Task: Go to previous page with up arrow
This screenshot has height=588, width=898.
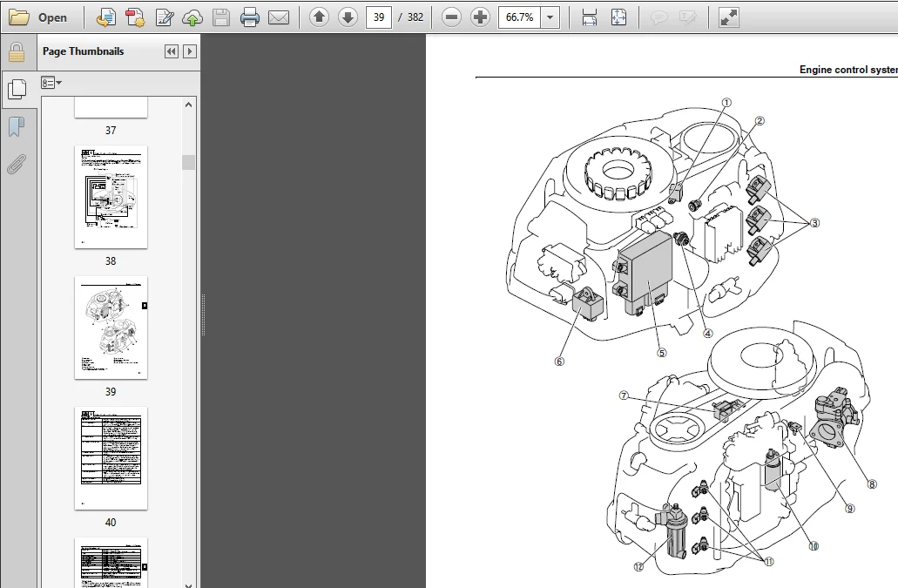Action: tap(319, 17)
